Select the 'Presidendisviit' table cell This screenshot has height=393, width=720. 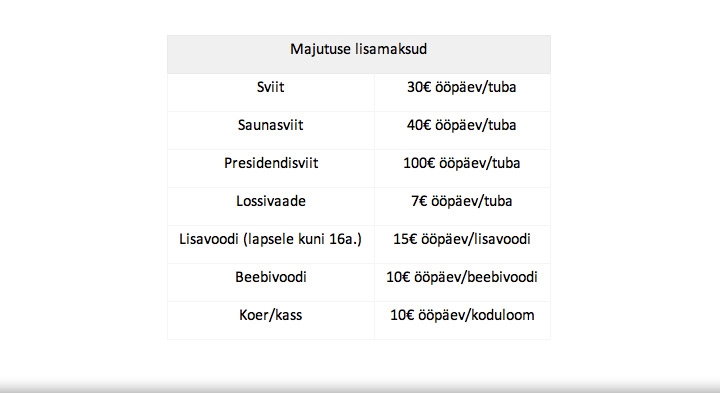[270, 168]
